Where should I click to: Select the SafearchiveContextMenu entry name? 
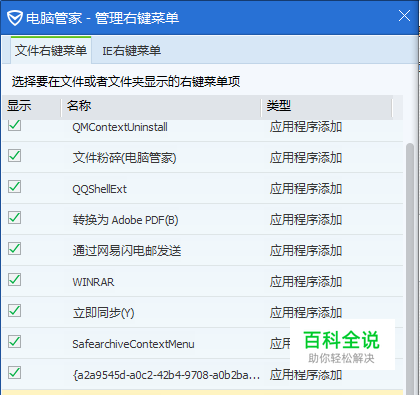tap(133, 344)
